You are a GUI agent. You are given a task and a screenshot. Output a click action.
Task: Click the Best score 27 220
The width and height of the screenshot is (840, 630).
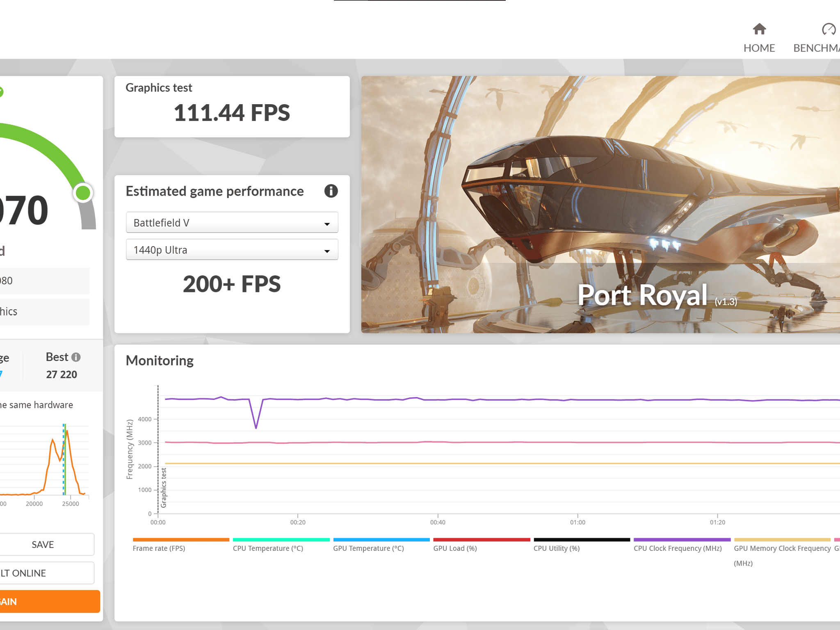tap(62, 374)
